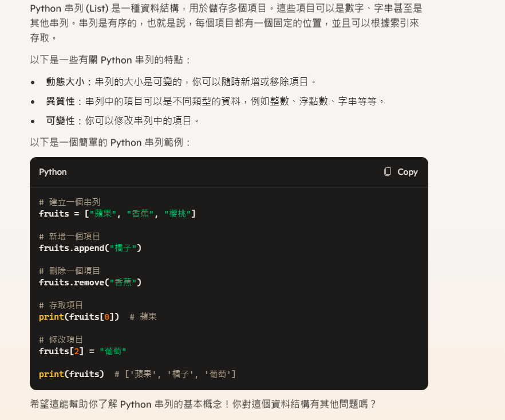Click the bold term "可變性"
Image resolution: width=505 pixels, height=420 pixels.
tap(61, 121)
